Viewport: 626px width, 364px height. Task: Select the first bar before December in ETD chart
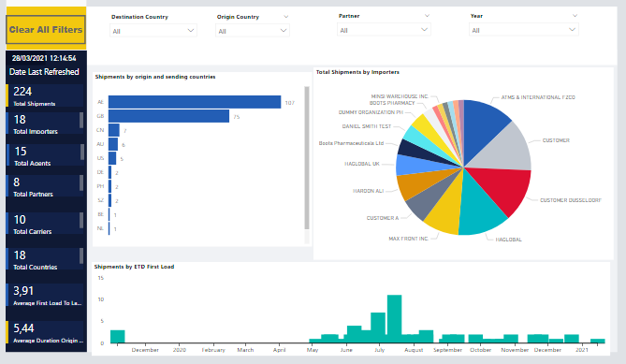[117, 337]
